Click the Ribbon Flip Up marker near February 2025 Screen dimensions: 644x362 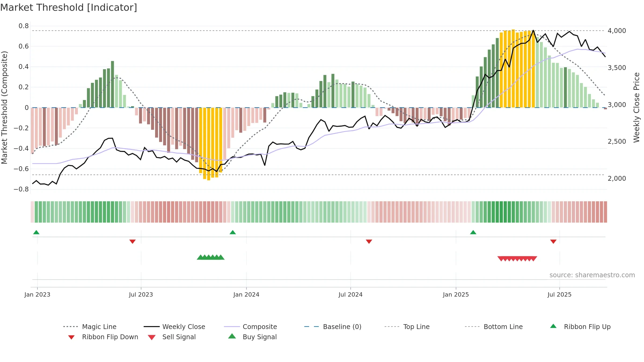473,232
